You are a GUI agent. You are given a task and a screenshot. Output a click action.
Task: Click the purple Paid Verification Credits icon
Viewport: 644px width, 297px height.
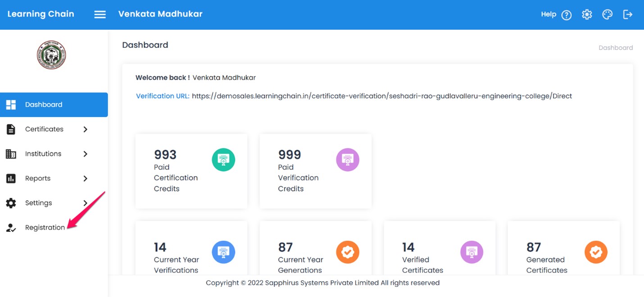click(348, 160)
